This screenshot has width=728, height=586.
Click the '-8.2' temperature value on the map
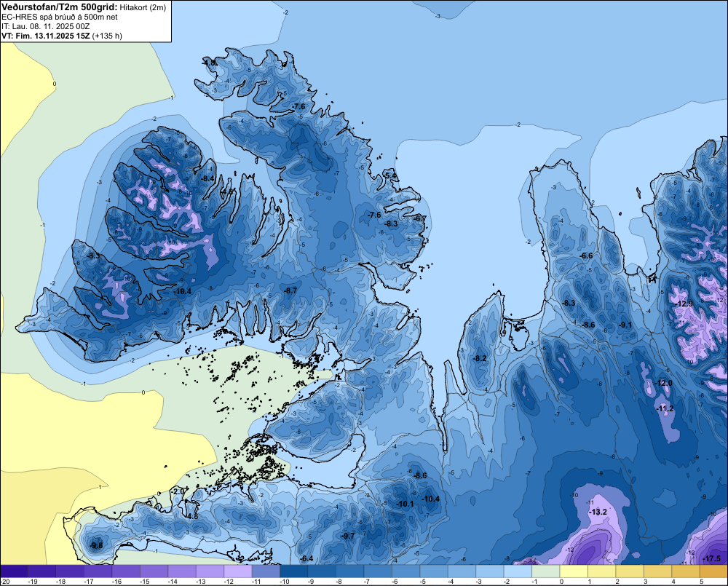tap(480, 358)
